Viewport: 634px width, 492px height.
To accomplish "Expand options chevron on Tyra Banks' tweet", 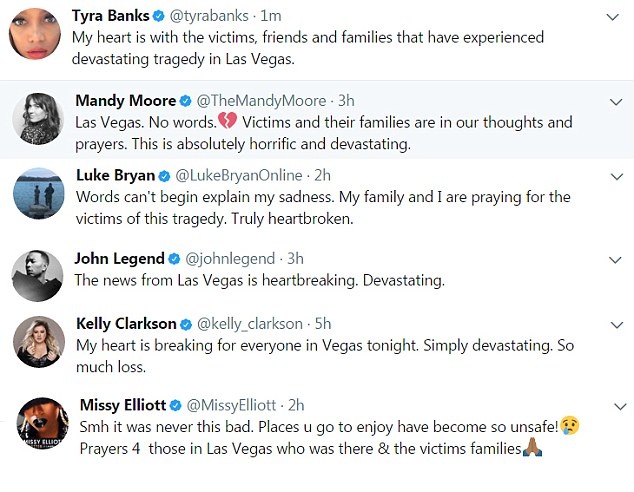I will click(613, 18).
